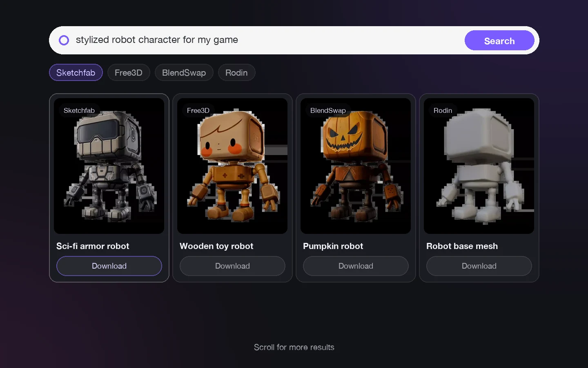
Task: Download the Pumpkin robot model
Action: point(356,266)
